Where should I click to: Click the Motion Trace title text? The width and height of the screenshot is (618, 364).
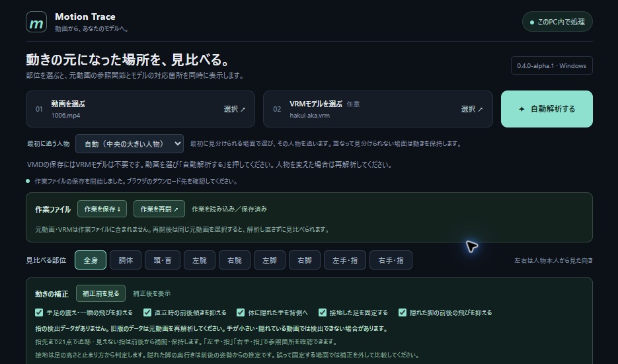(85, 17)
